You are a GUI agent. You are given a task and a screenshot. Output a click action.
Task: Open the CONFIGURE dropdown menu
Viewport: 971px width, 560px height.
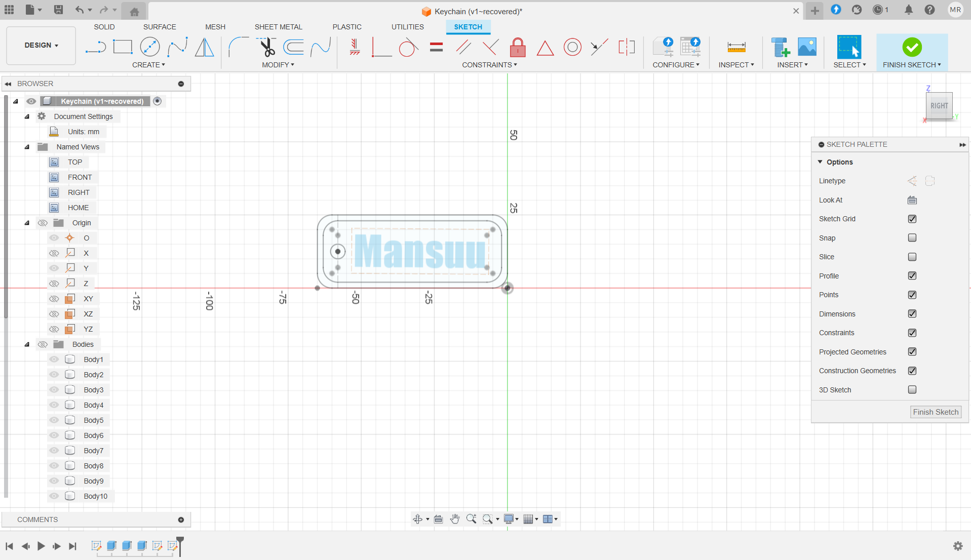676,65
